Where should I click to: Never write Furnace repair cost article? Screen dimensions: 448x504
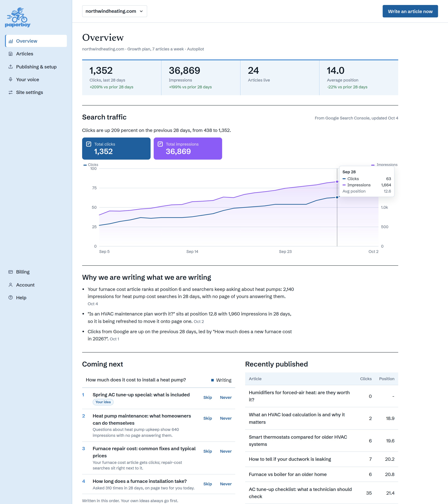coord(226,451)
